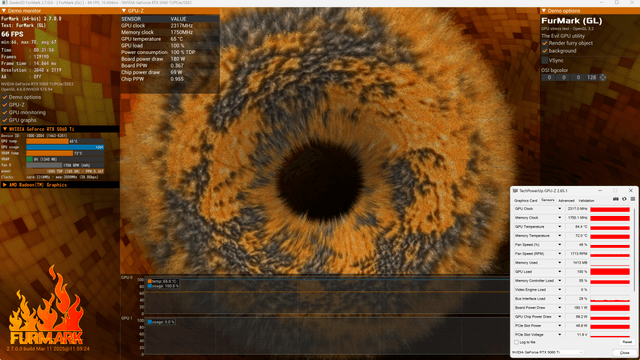This screenshot has height=360, width=640.
Task: Click the OSI bgcolor picker icon
Action: [x=603, y=78]
